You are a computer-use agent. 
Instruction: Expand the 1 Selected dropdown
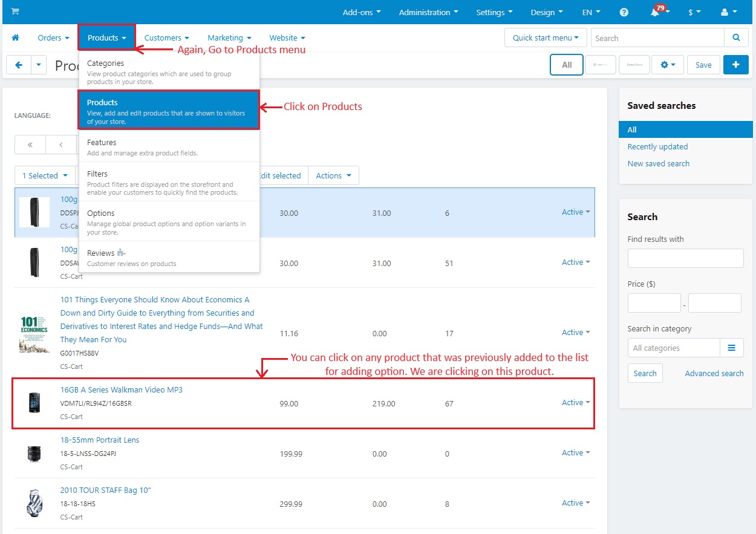45,175
